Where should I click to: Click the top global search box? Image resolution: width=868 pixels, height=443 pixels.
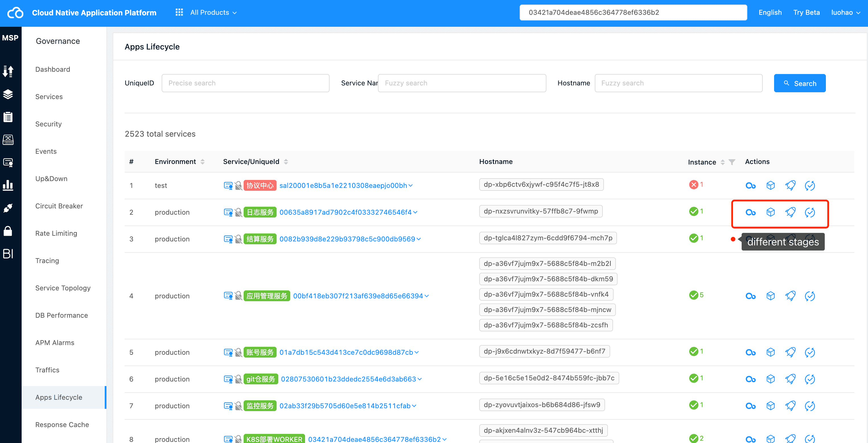tap(633, 13)
